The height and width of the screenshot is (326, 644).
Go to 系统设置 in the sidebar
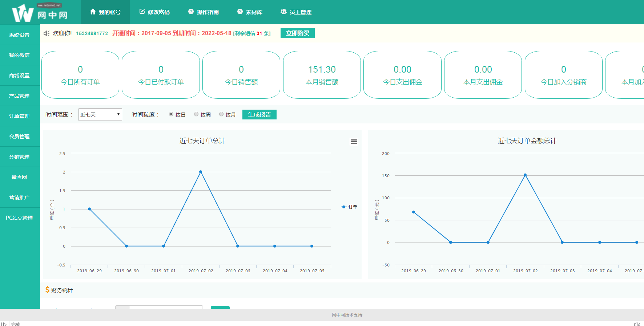pos(20,35)
